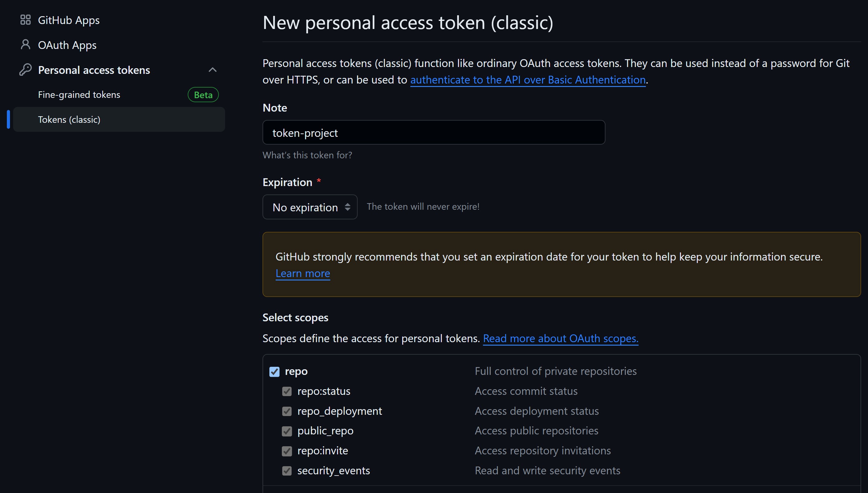Open the Expiration dropdown menu
The image size is (868, 493).
309,207
